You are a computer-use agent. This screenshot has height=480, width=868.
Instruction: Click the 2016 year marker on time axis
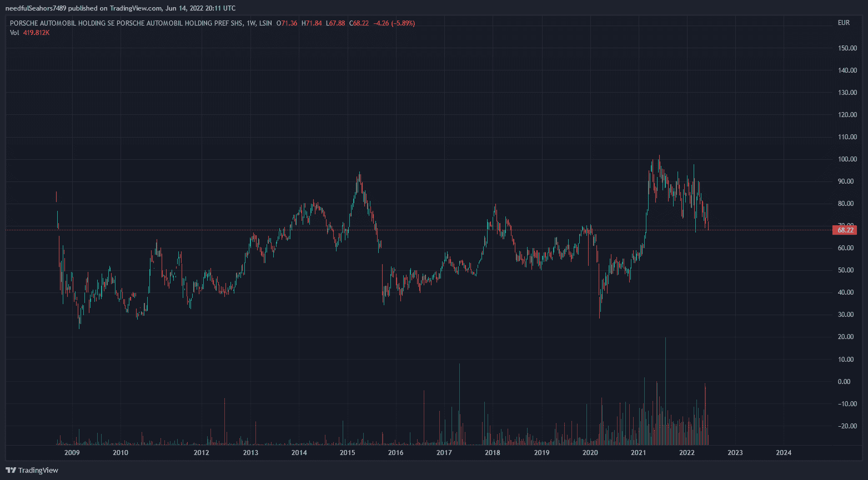pyautogui.click(x=396, y=453)
